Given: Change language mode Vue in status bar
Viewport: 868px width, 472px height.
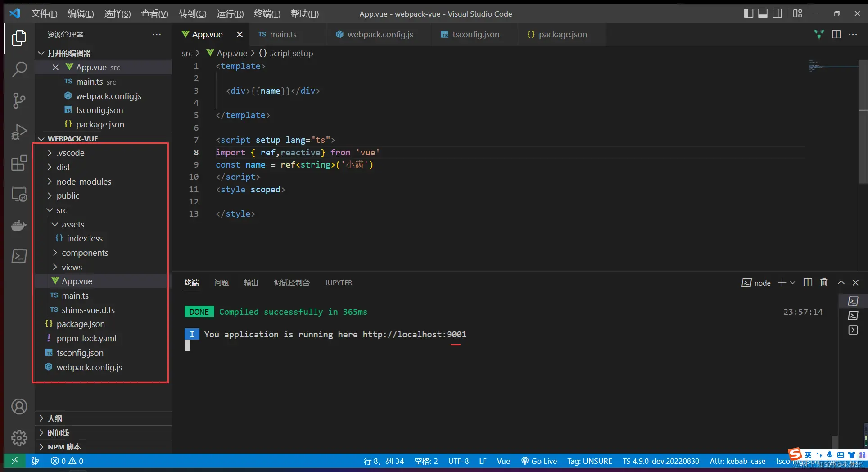Looking at the screenshot, I should 503,461.
